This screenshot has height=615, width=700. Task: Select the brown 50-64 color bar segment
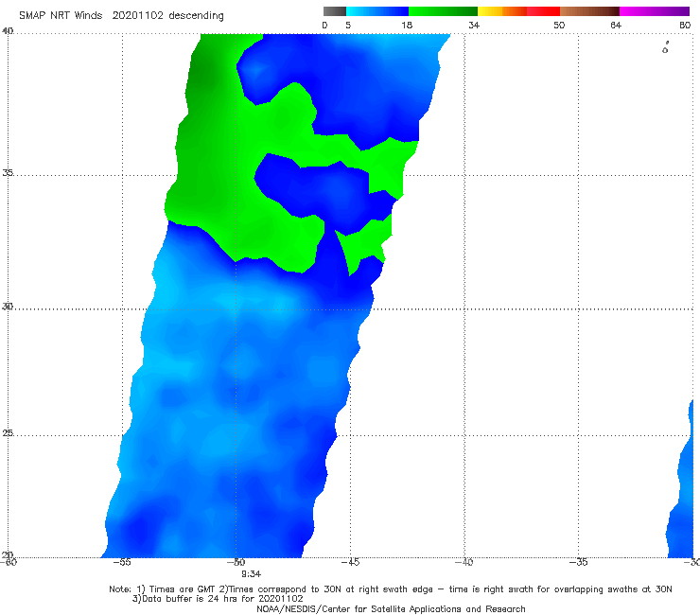coord(589,11)
